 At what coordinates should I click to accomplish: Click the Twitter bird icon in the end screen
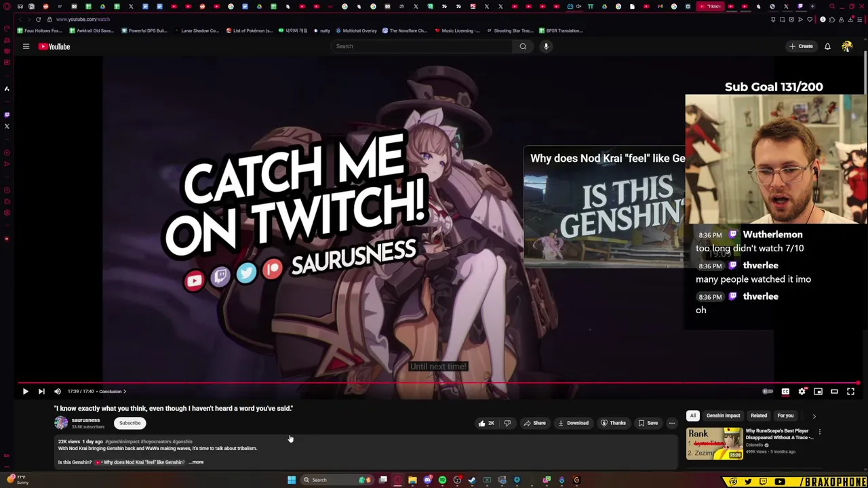(246, 272)
